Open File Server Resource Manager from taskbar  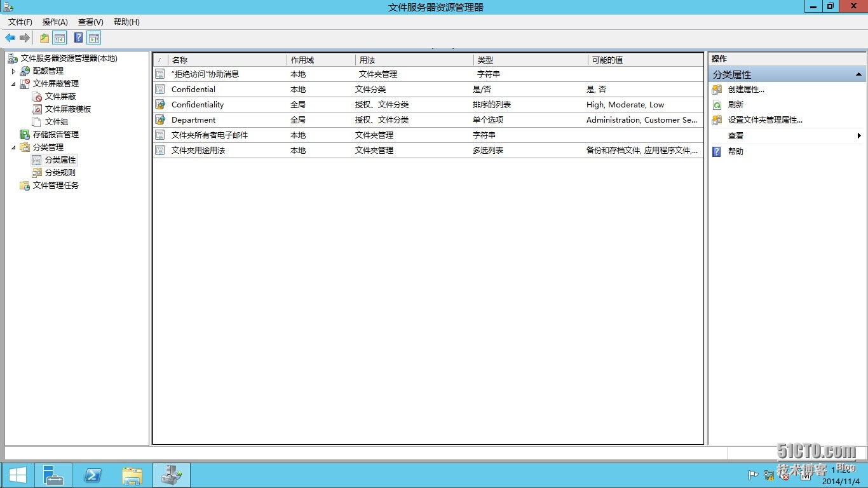[x=171, y=475]
